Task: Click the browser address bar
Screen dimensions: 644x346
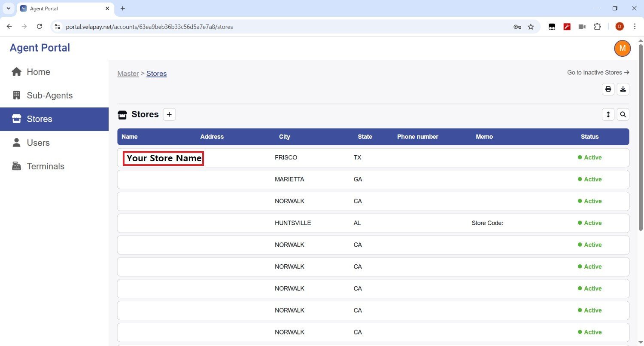Action: (283, 27)
